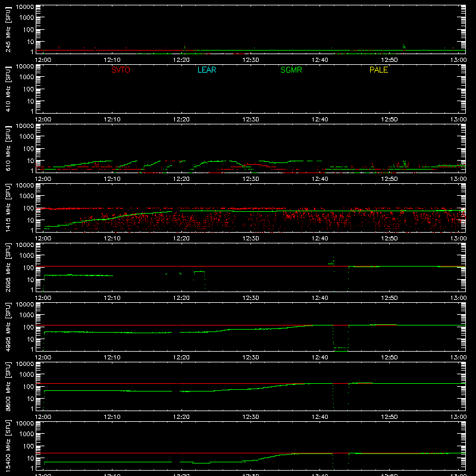Select the 4995 MHz [SFU] axis title
The width and height of the screenshot is (476, 476).
[8, 327]
